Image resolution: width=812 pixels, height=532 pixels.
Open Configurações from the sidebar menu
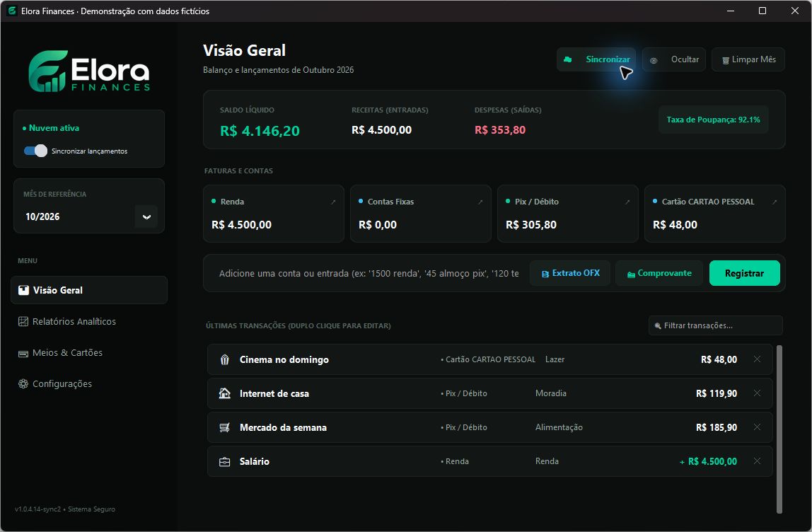pyautogui.click(x=89, y=384)
